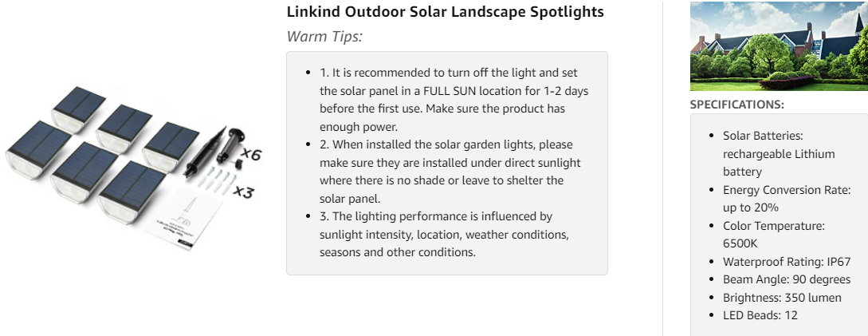Image resolution: width=868 pixels, height=336 pixels.
Task: Click the second tip about direct sunlight installation
Action: (450, 172)
